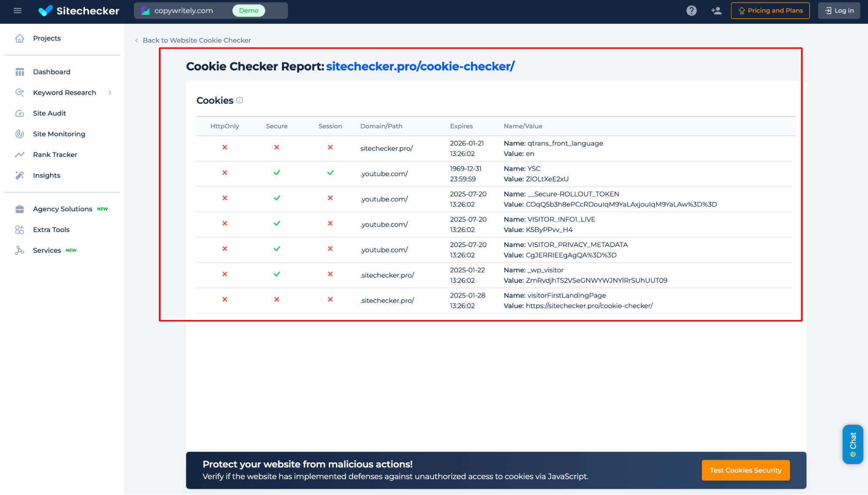Screen dimensions: 868x495
Task: Open Rank Tracker in the sidebar
Action: pos(55,155)
